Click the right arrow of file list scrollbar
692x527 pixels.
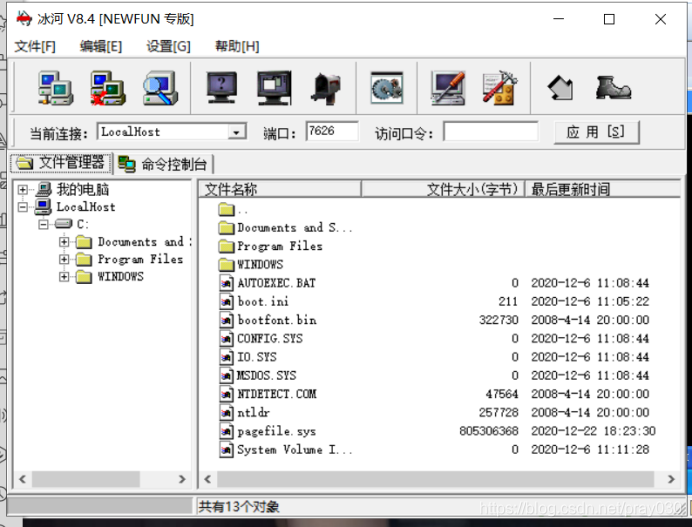click(671, 479)
